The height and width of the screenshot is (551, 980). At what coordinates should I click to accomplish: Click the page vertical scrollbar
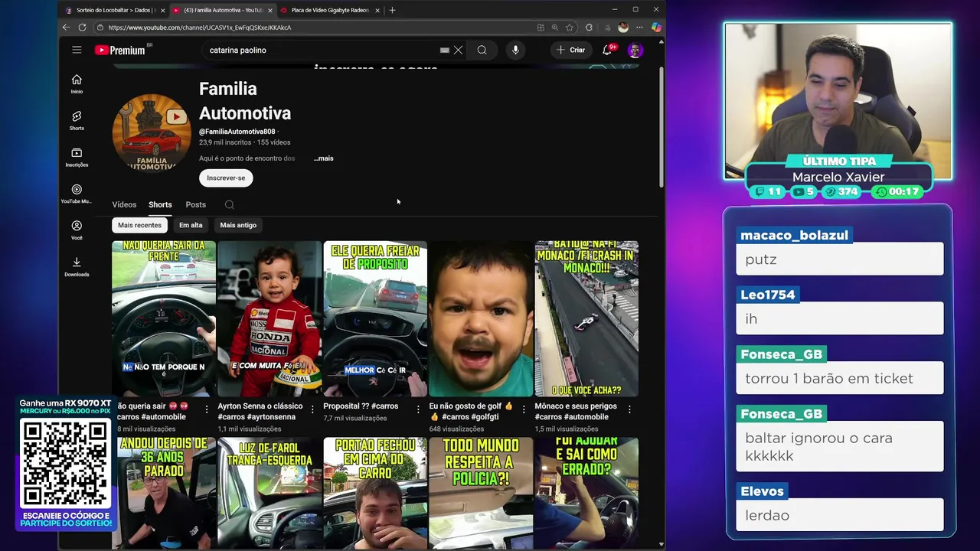[661, 127]
